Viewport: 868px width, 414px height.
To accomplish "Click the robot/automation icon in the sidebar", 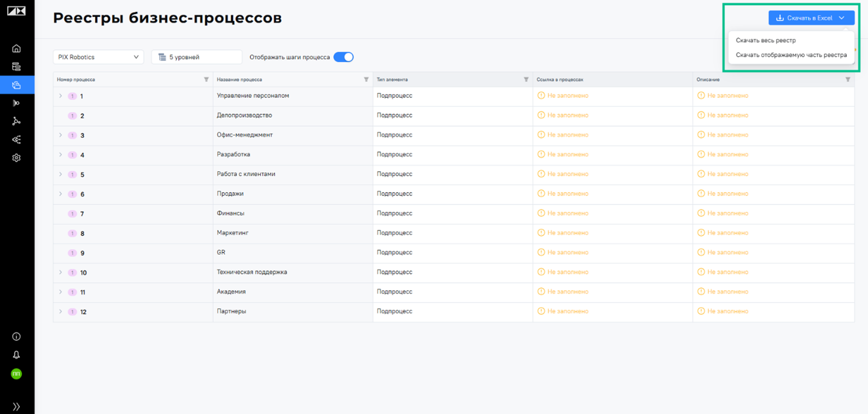I will pyautogui.click(x=16, y=103).
